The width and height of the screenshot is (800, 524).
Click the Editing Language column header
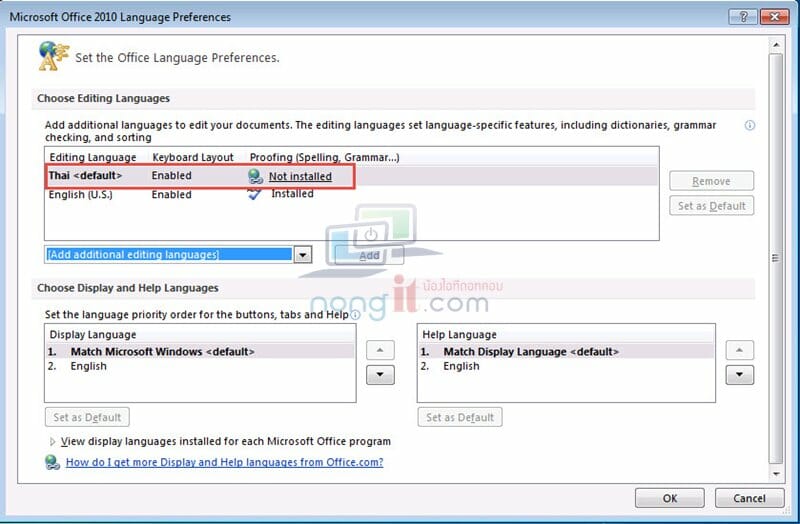(x=93, y=157)
